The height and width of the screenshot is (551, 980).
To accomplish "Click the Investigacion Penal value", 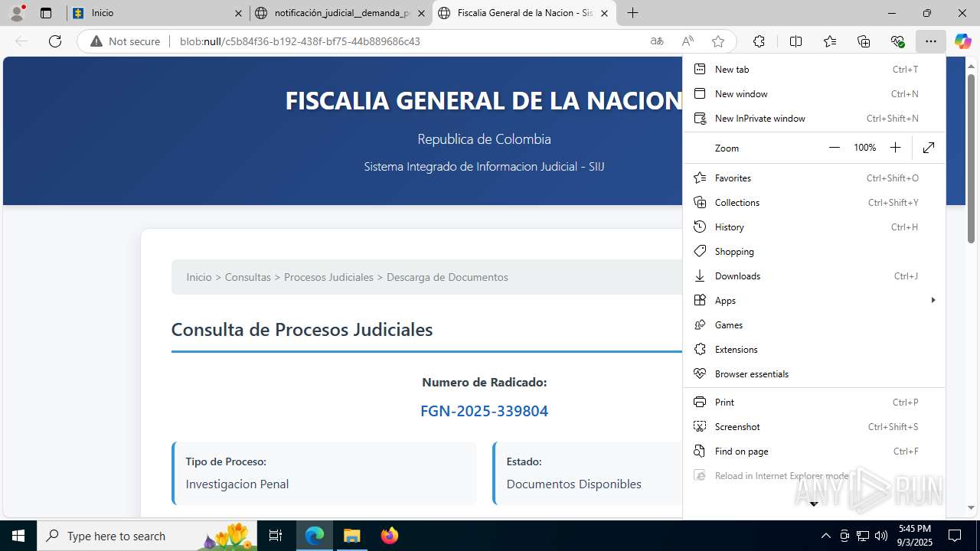I will (237, 484).
